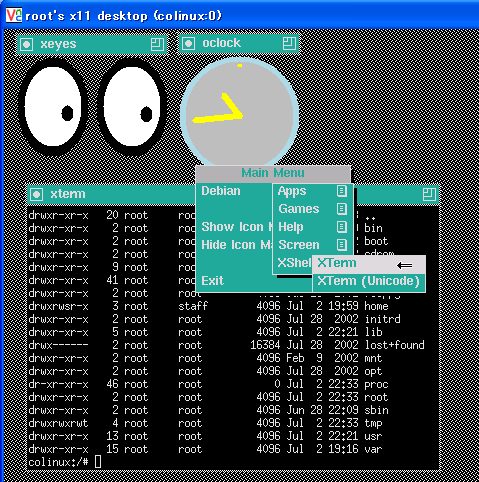Click the Main Menu title header
479x482 pixels.
(273, 173)
